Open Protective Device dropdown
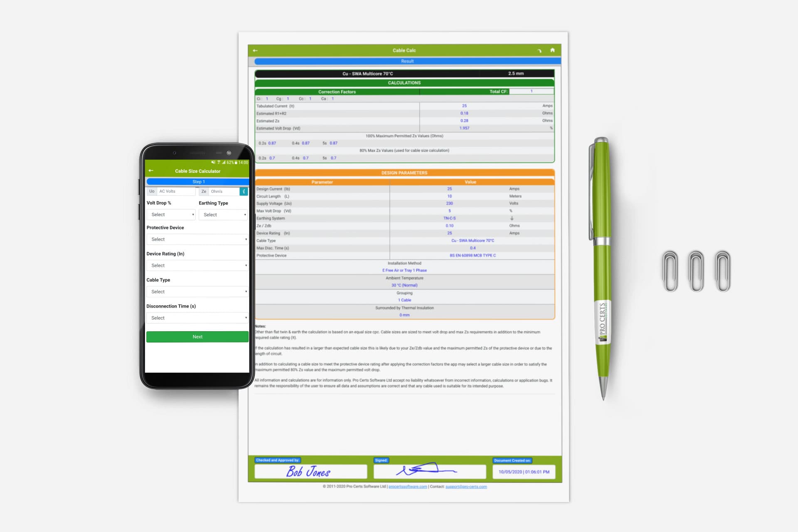The height and width of the screenshot is (532, 798). pyautogui.click(x=198, y=239)
